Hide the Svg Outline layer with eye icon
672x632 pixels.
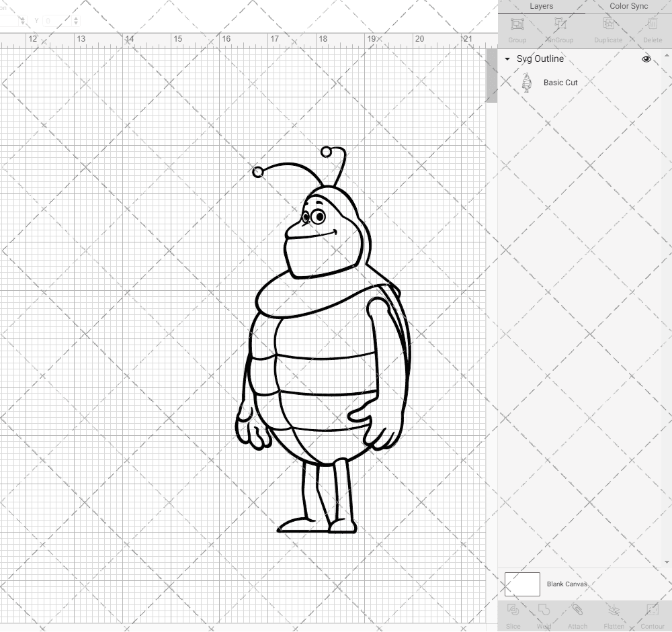[x=646, y=59]
